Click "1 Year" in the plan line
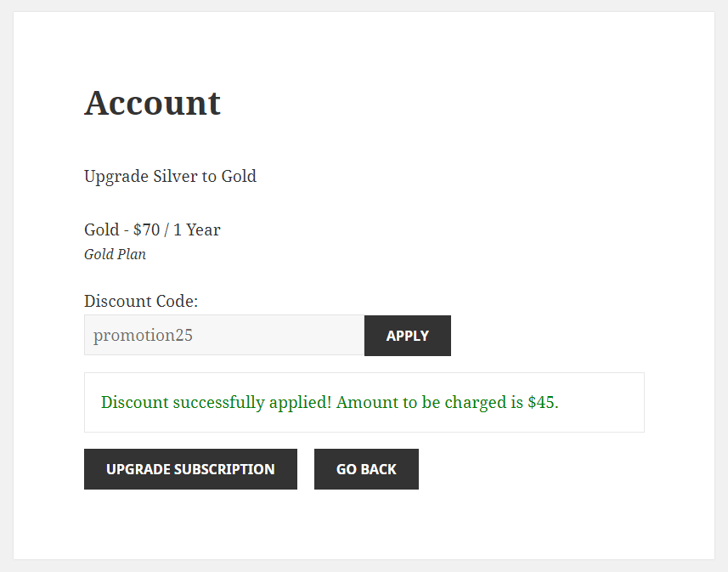The height and width of the screenshot is (572, 728). pyautogui.click(x=197, y=229)
